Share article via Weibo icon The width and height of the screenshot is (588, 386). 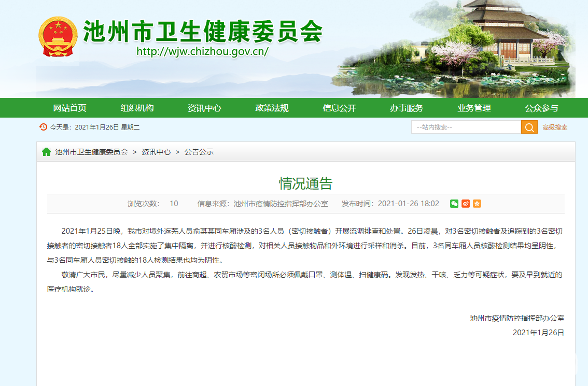[466, 204]
